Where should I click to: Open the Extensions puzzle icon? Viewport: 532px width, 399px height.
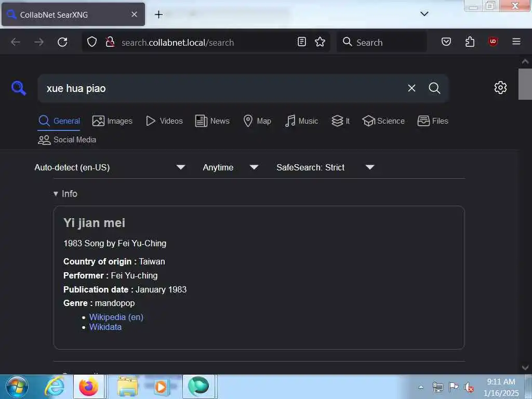[x=470, y=42]
